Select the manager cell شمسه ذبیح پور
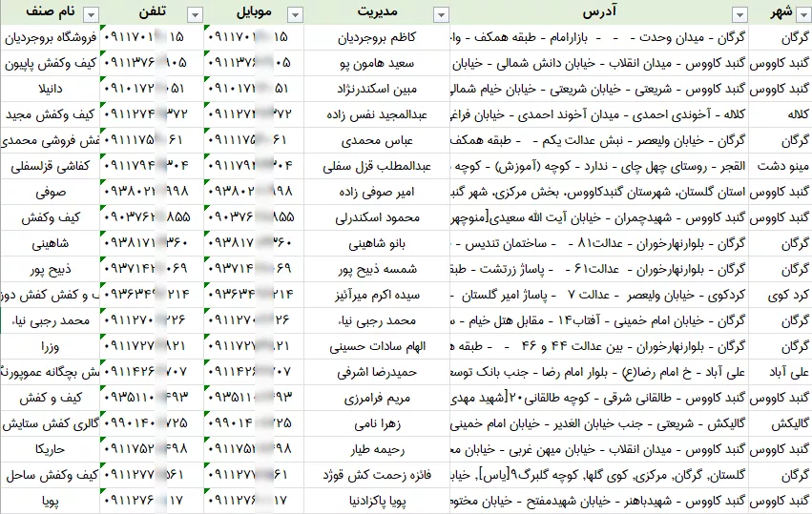This screenshot has width=812, height=514. coord(377,269)
